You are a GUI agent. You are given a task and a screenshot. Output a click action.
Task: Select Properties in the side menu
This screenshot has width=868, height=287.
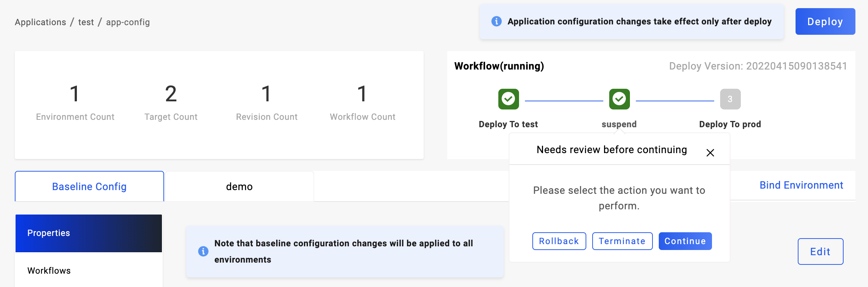click(x=89, y=233)
